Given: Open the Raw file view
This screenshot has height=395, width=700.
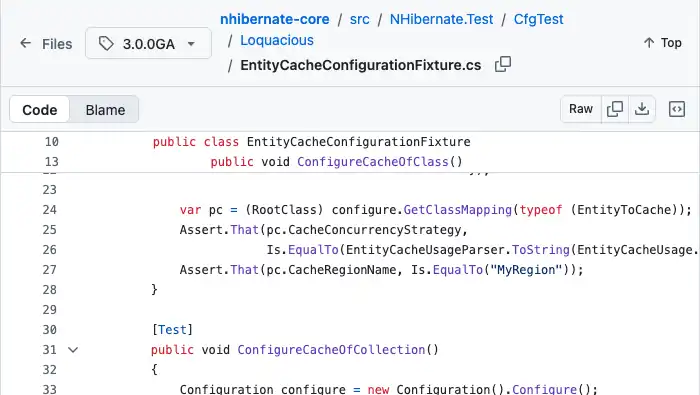Looking at the screenshot, I should [581, 109].
